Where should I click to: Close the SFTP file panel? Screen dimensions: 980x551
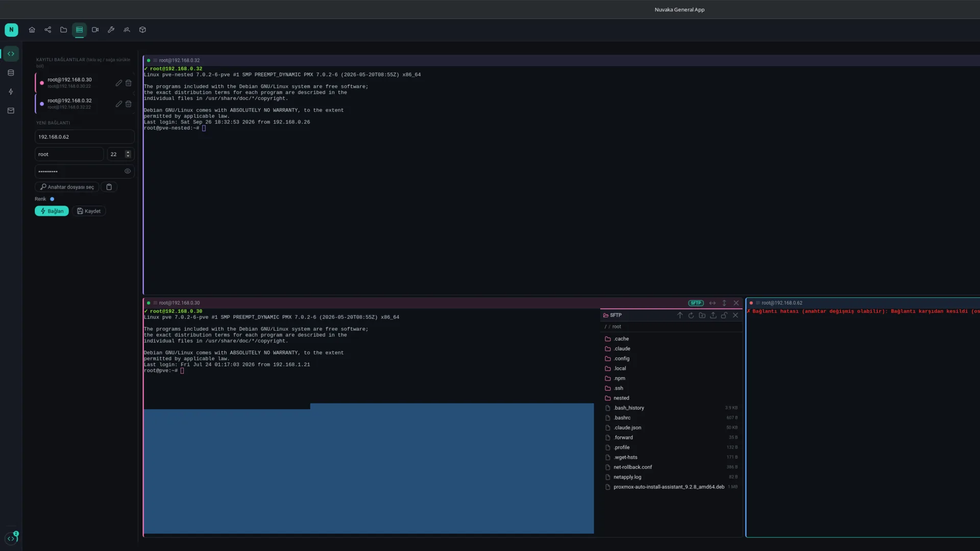click(x=736, y=315)
